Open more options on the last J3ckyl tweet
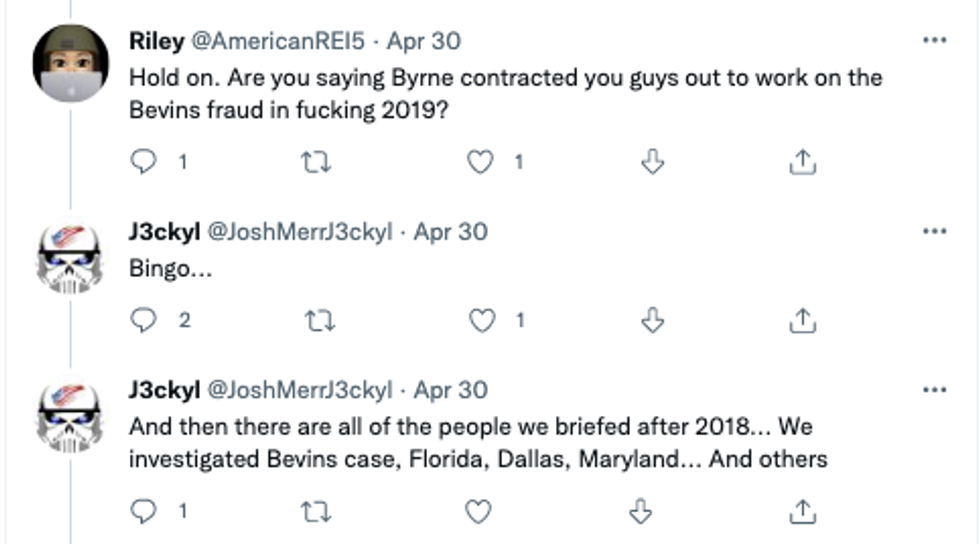 point(934,389)
